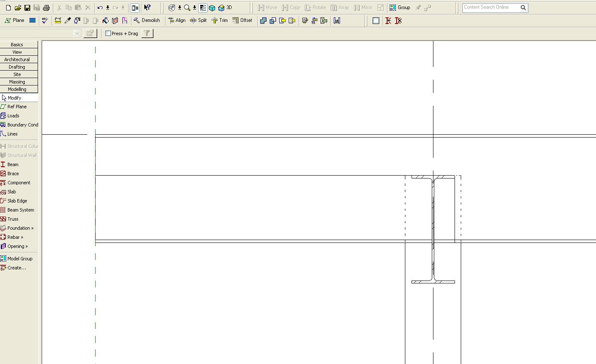Select the Offset tool
Viewport: 596px width, 364px height.
click(242, 20)
